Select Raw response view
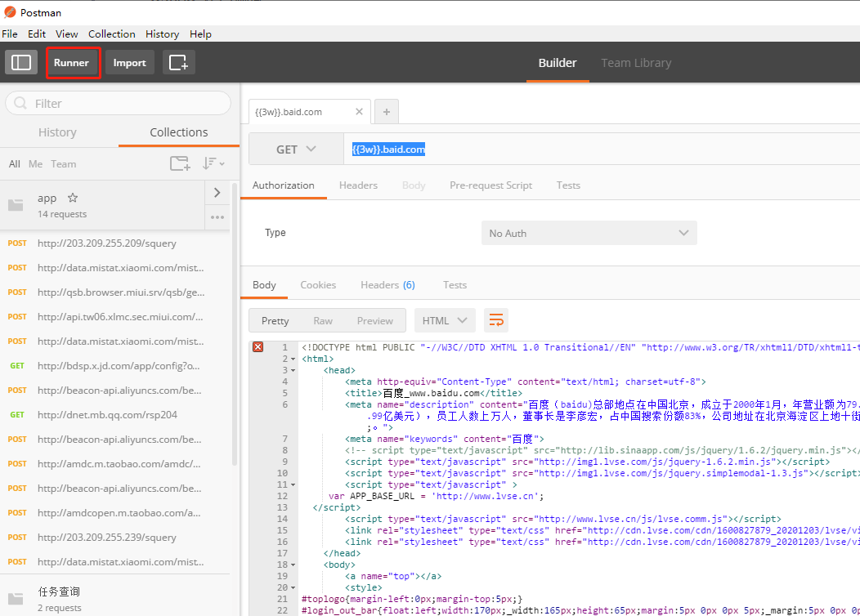Screen dimensions: 860x616 [323, 320]
